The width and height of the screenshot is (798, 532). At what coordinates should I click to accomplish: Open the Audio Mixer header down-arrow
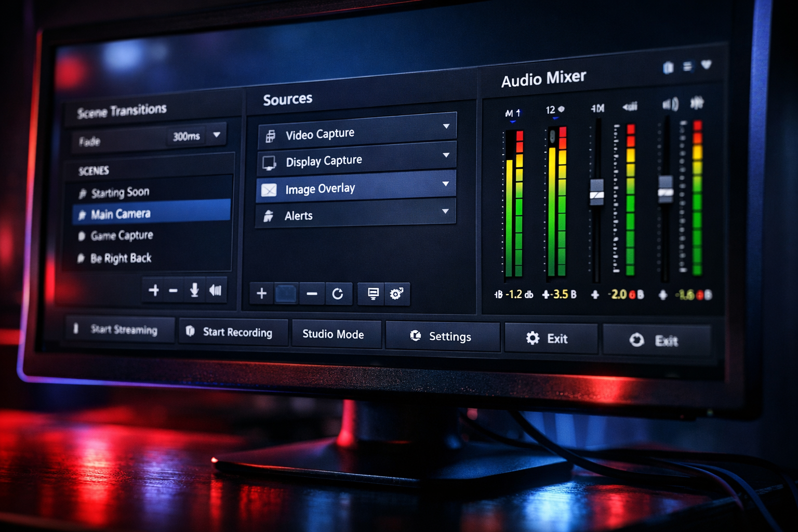tap(706, 64)
